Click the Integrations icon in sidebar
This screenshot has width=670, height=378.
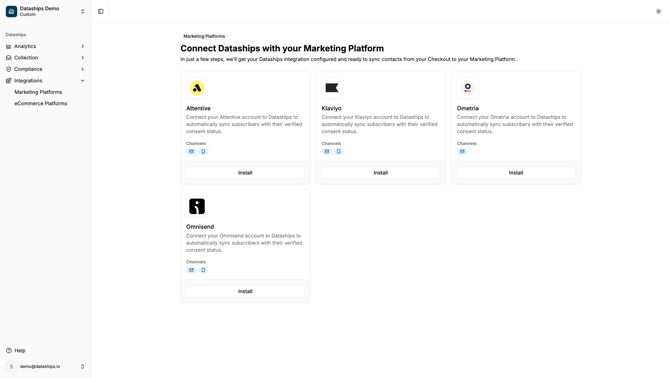point(9,81)
